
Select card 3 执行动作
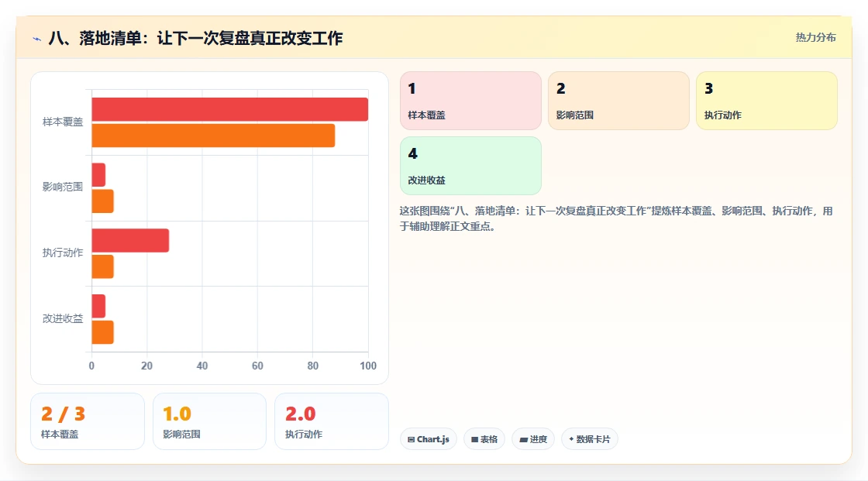coord(766,101)
